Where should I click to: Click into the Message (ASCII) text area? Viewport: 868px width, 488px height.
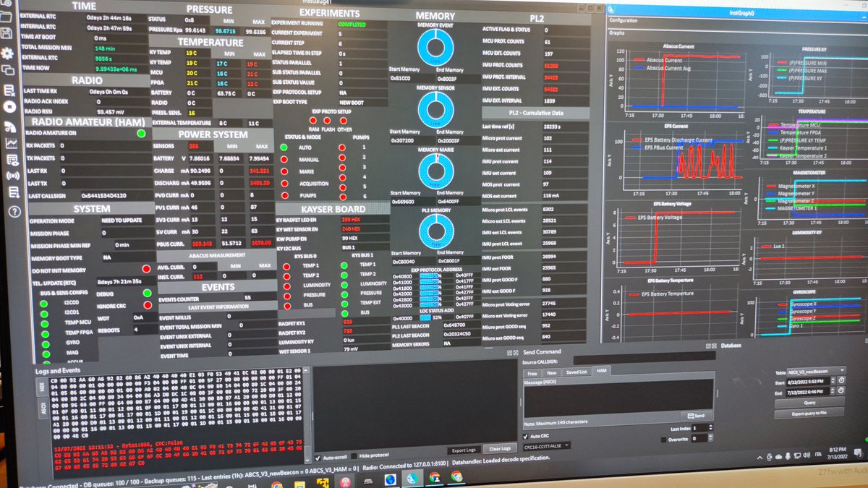pyautogui.click(x=618, y=398)
